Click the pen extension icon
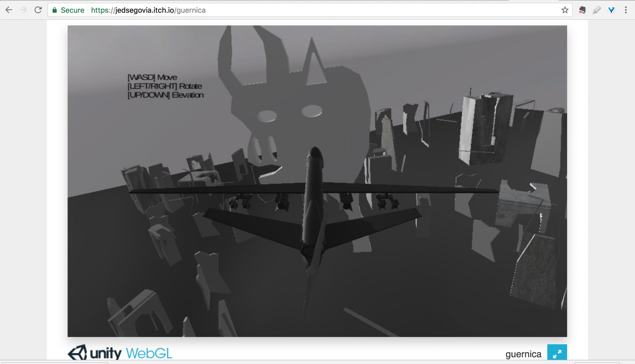This screenshot has height=364, width=635. click(x=597, y=10)
